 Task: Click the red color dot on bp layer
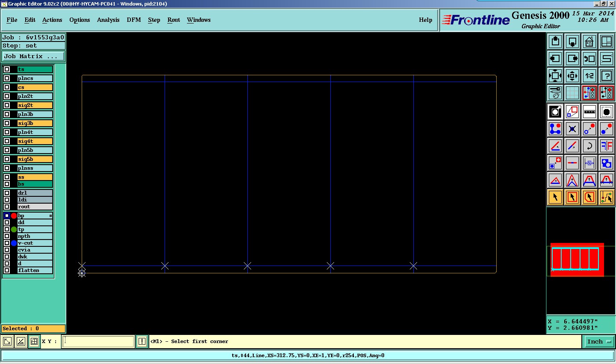[x=14, y=216]
